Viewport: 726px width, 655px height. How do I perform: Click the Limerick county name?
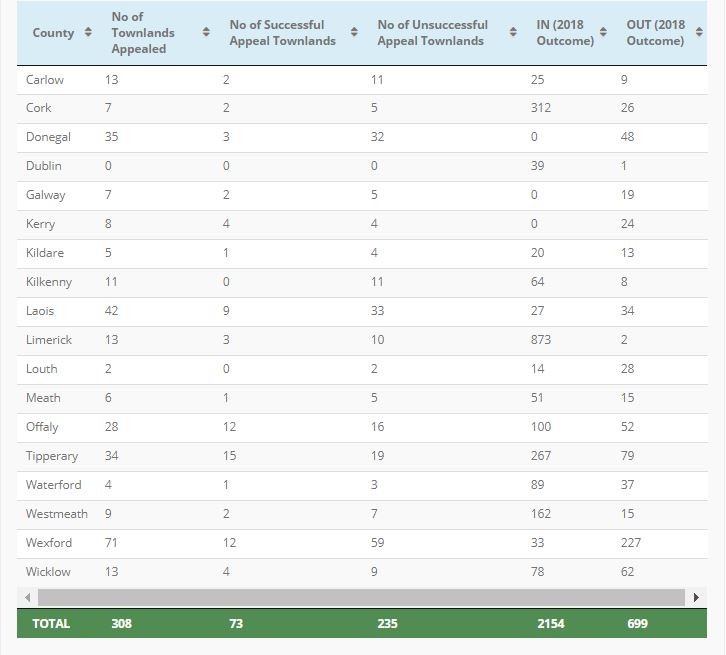pos(49,340)
